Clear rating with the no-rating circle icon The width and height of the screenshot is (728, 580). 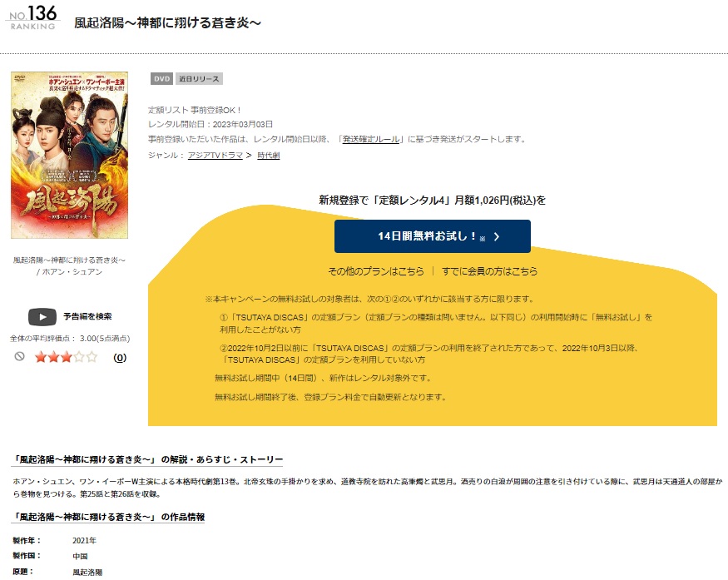point(19,356)
